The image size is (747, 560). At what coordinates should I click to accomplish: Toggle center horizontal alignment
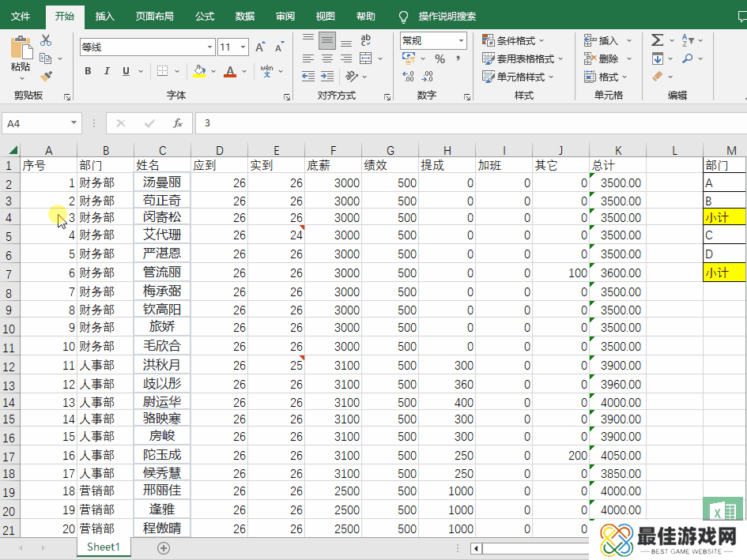click(326, 58)
